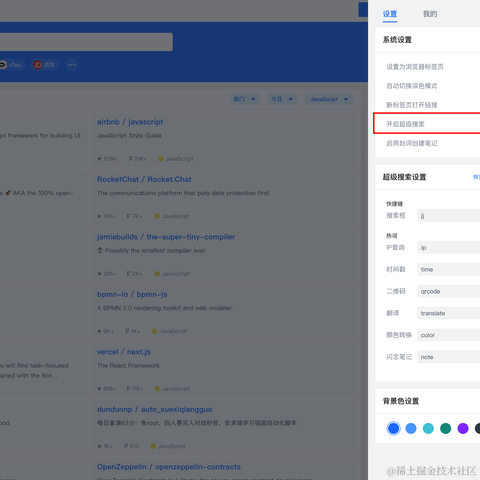480x480 pixels.
Task: Open the JavaScript language dropdown
Action: point(329,99)
